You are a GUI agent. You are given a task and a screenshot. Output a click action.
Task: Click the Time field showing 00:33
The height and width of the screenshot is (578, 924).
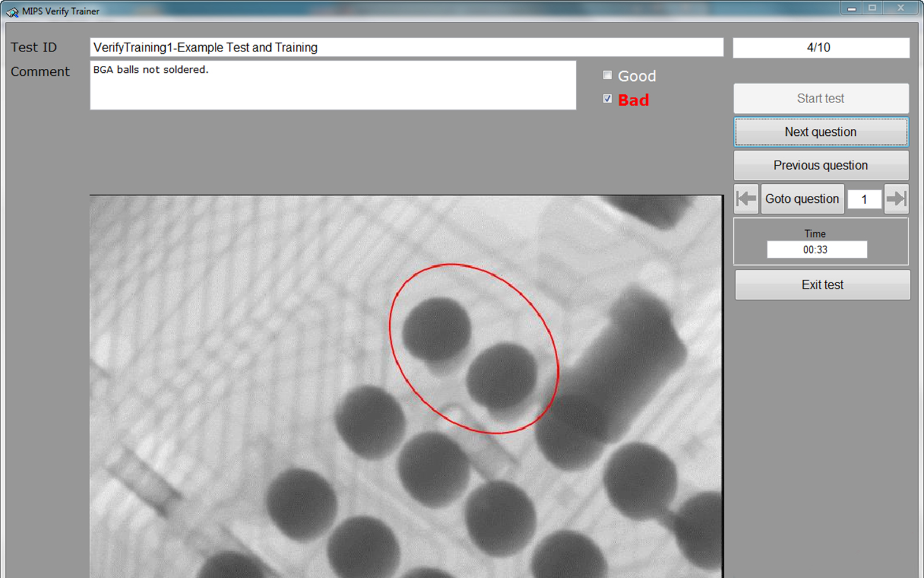coord(816,250)
